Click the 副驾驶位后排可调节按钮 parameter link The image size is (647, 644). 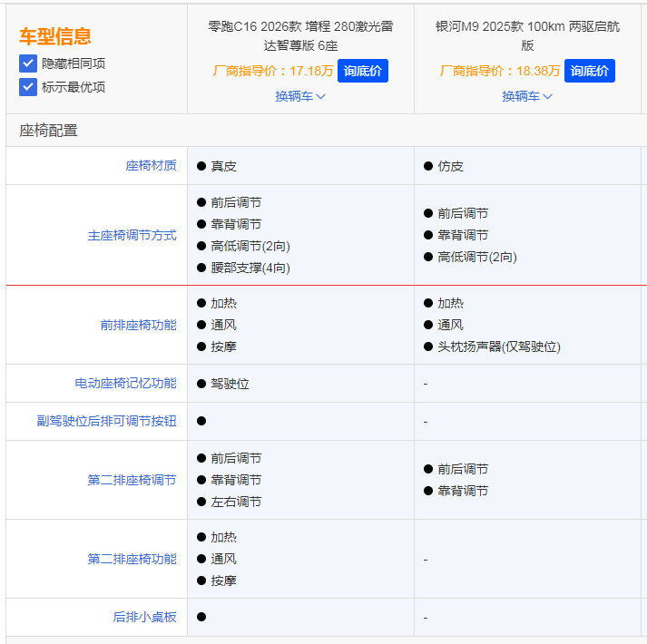pos(106,421)
